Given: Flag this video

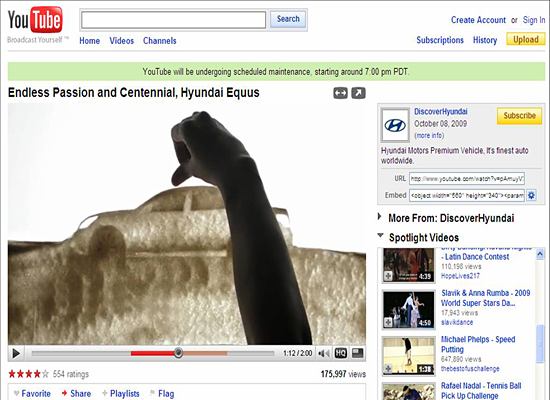Looking at the screenshot, I should pyautogui.click(x=162, y=394).
